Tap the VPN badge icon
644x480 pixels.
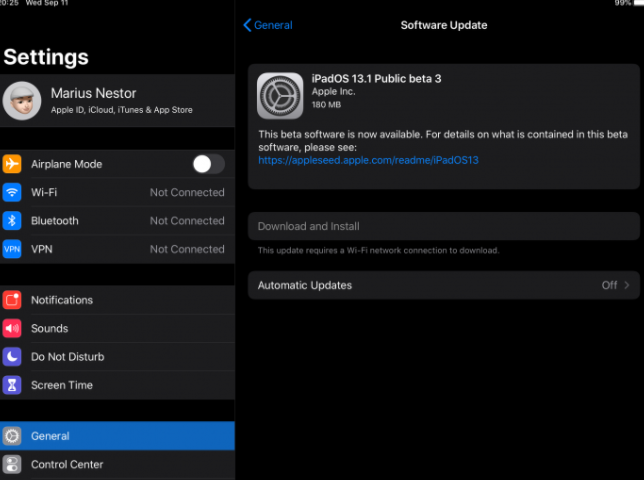[12, 249]
